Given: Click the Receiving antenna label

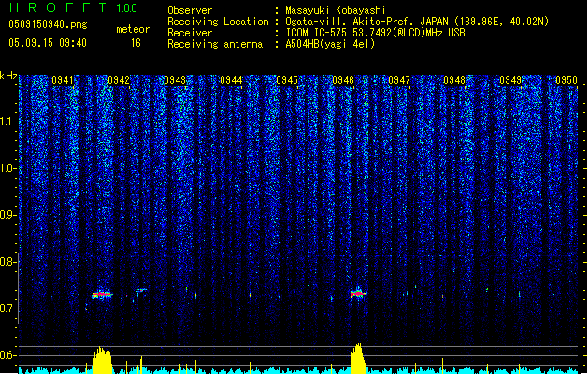Looking at the screenshot, I should tap(215, 44).
